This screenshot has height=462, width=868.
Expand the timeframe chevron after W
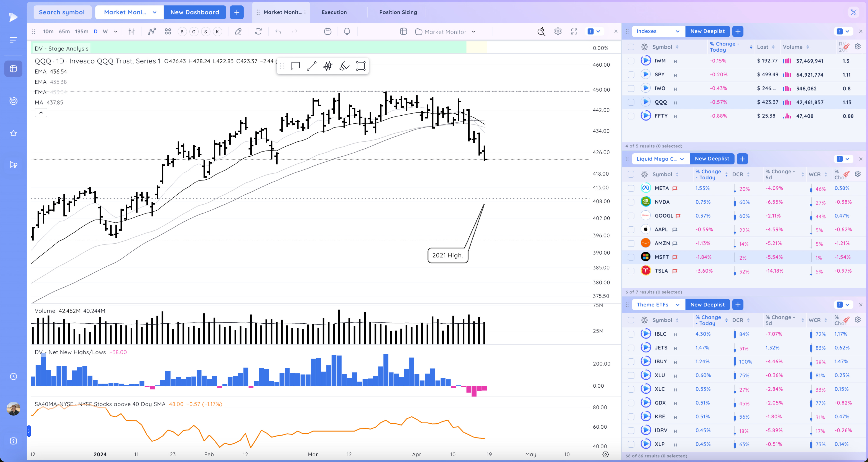pyautogui.click(x=116, y=31)
